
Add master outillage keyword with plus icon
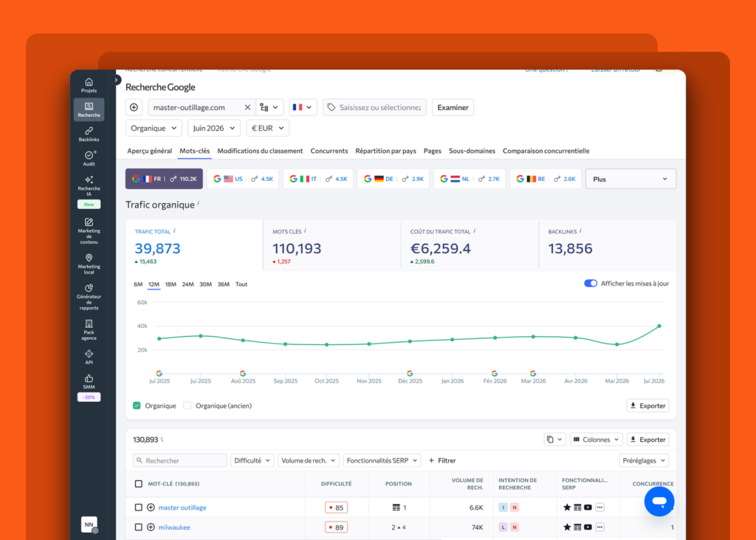[151, 507]
